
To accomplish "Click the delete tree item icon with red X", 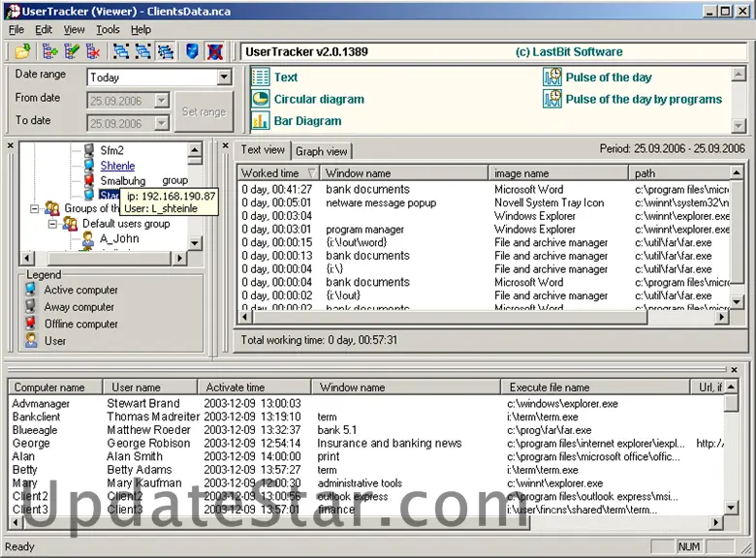I will [x=93, y=51].
